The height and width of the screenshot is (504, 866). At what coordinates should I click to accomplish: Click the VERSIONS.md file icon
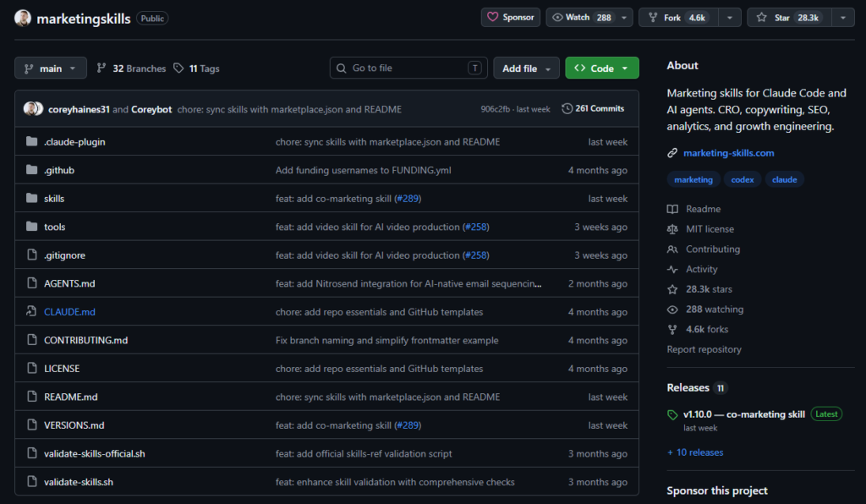pos(32,425)
